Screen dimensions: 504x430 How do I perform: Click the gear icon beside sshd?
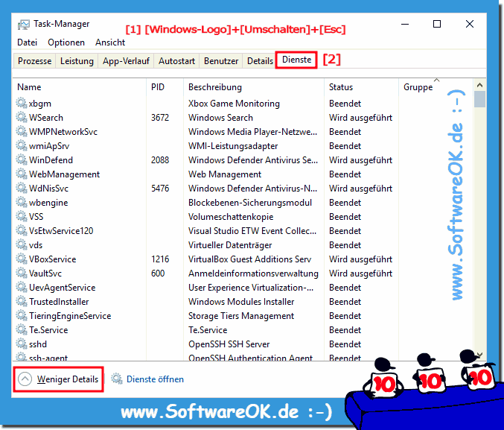pyautogui.click(x=22, y=344)
